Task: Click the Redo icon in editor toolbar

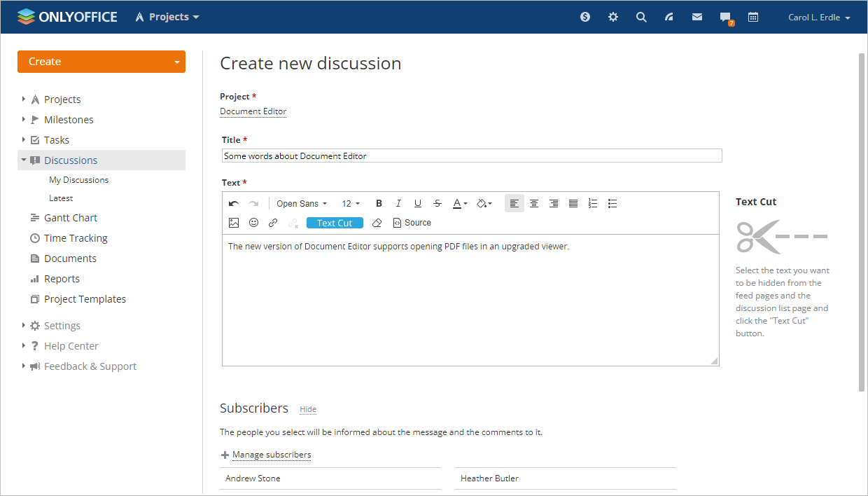Action: click(x=253, y=203)
